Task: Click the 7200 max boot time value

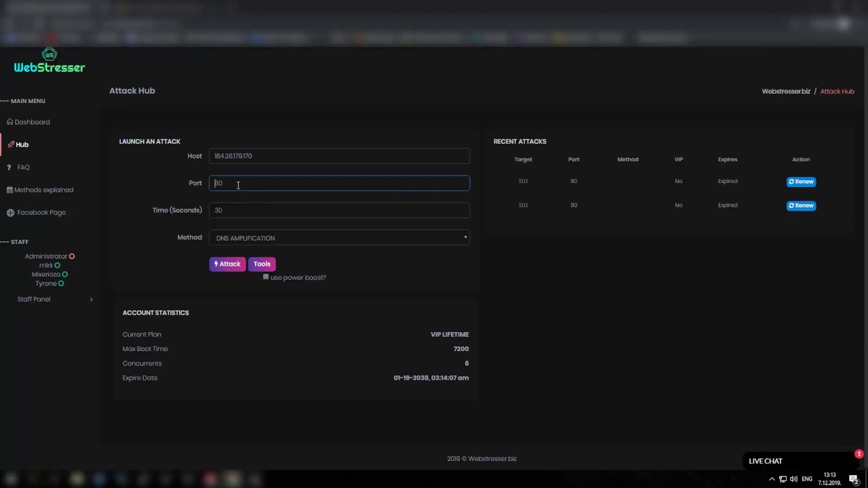Action: pyautogui.click(x=461, y=349)
